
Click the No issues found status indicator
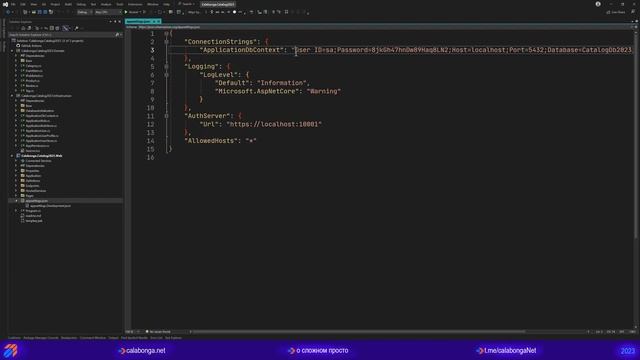pyautogui.click(x=158, y=332)
